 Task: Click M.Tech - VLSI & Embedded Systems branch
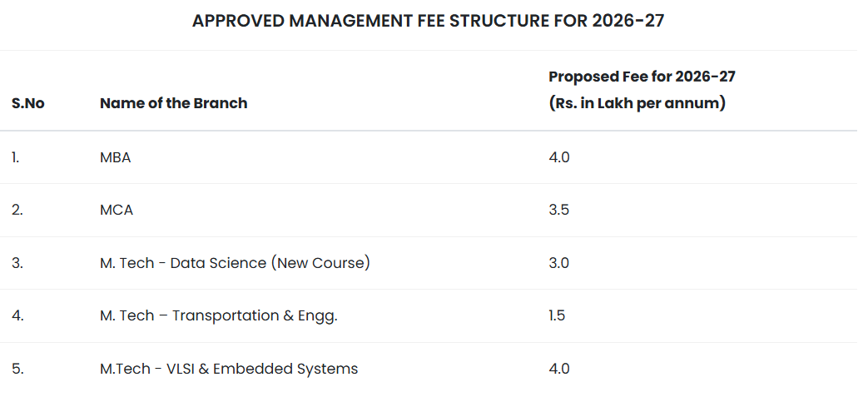[228, 369]
